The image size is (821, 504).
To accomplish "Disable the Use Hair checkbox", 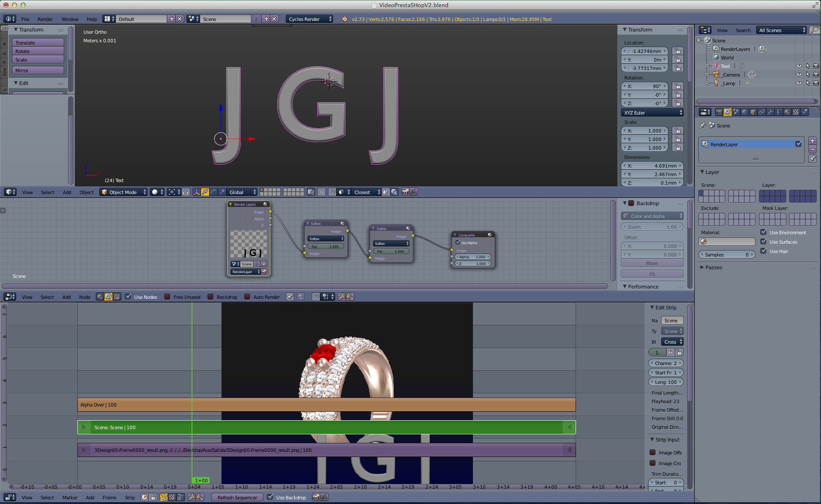I will 763,251.
